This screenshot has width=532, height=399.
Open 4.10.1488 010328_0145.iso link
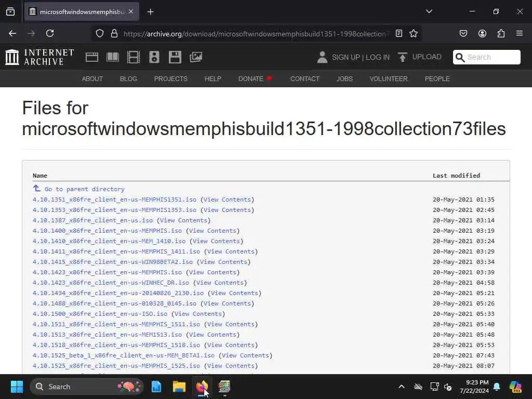114,303
